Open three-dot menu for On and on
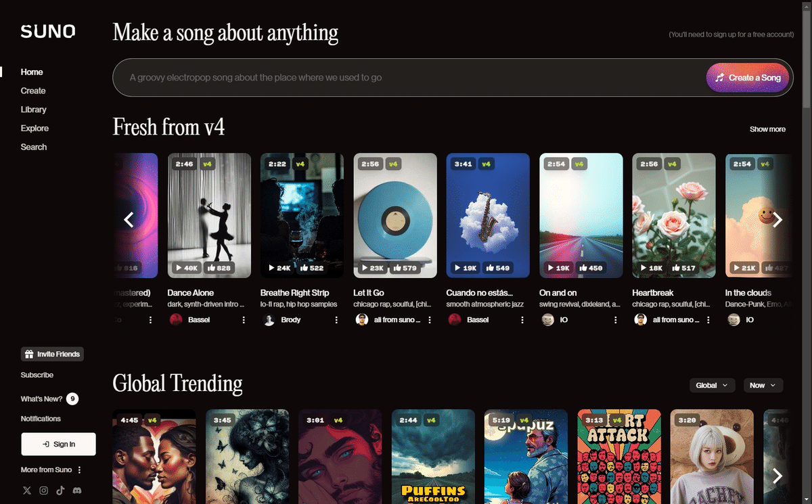This screenshot has height=504, width=812. click(615, 320)
